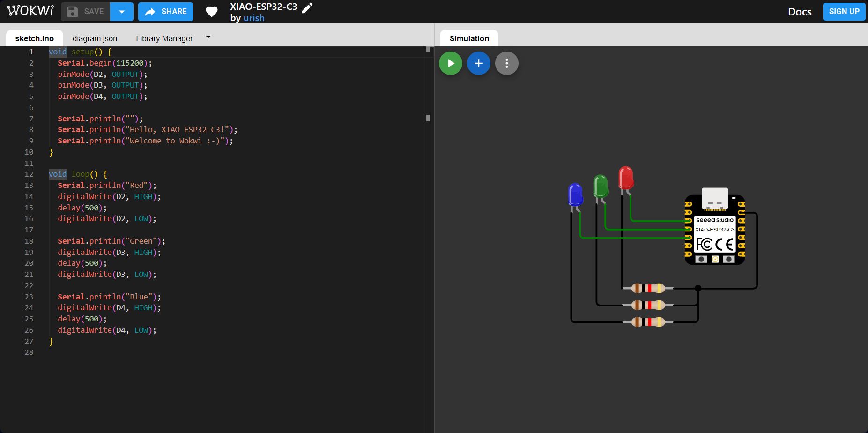Image resolution: width=868 pixels, height=433 pixels.
Task: Click the reset button on XIAO board
Action: point(701,259)
